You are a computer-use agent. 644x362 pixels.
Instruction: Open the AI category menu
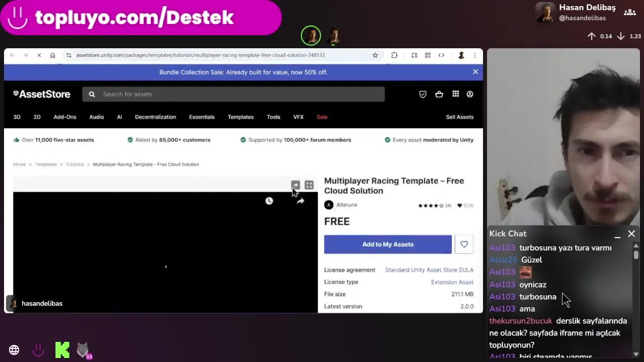click(119, 117)
